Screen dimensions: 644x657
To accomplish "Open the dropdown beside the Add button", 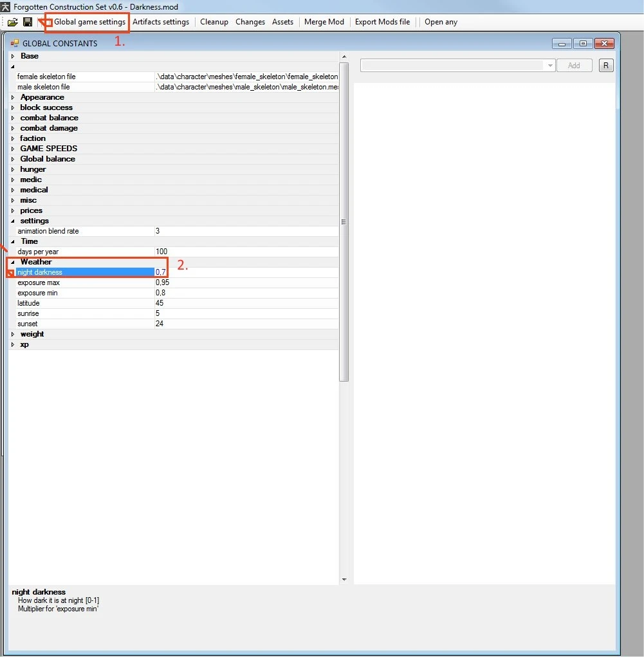I will 549,66.
